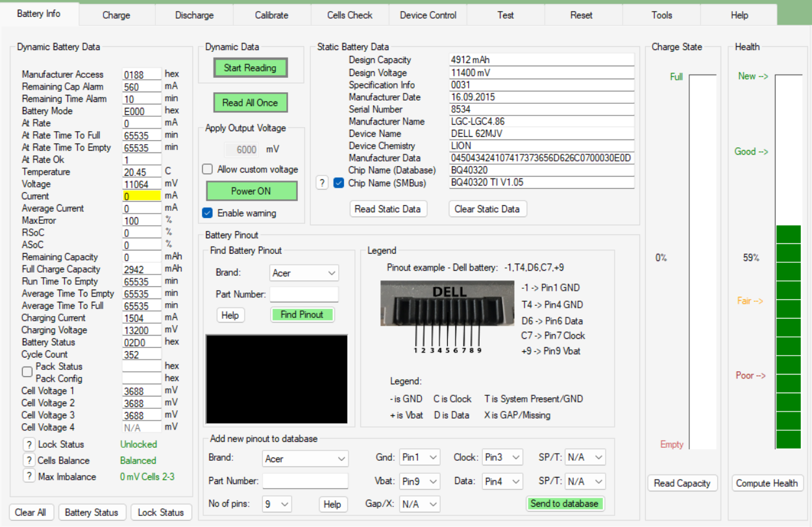
Task: Click the question mark beside Cells Balance
Action: (x=29, y=461)
